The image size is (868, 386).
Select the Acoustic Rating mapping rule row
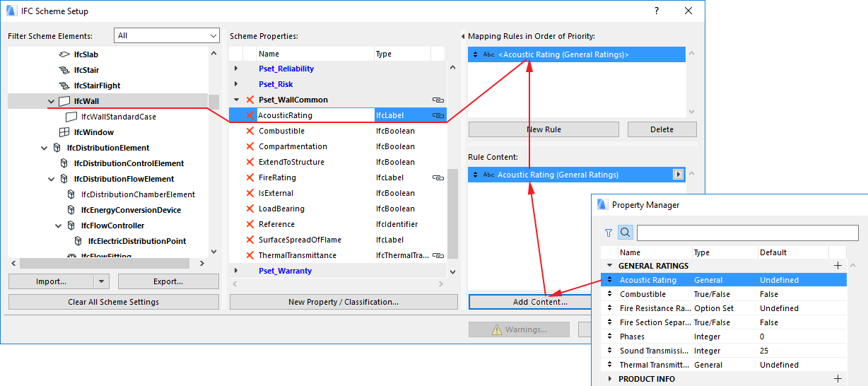click(x=577, y=54)
